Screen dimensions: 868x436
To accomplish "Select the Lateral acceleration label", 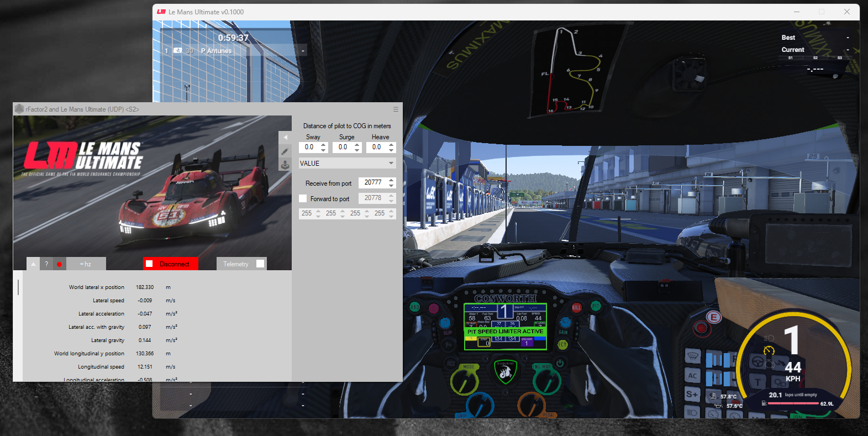I will (101, 314).
